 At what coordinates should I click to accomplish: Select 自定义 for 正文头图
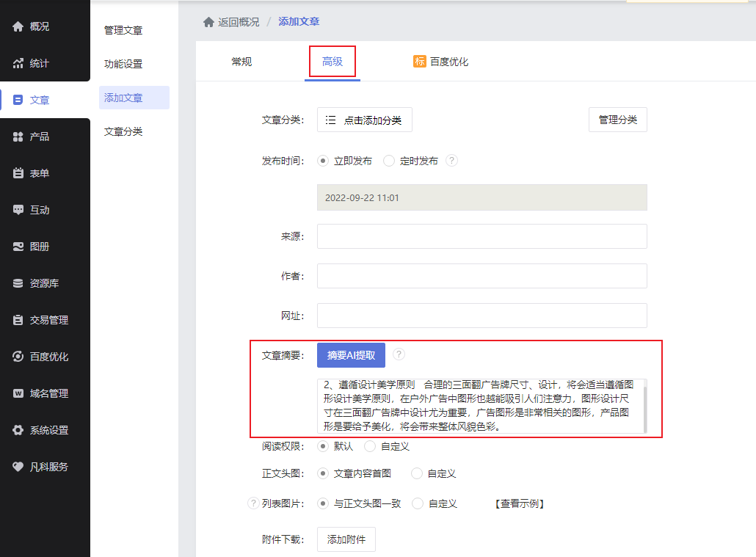417,473
